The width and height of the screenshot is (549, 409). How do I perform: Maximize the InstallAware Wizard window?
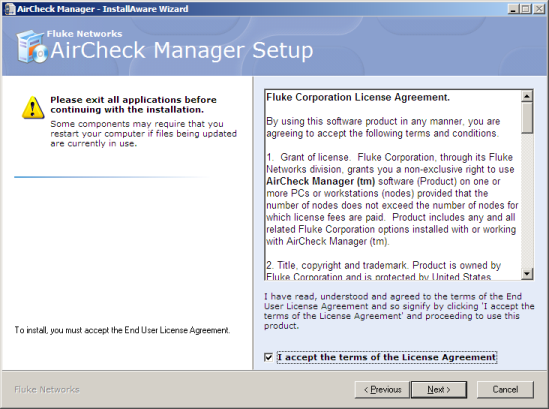click(x=526, y=9)
